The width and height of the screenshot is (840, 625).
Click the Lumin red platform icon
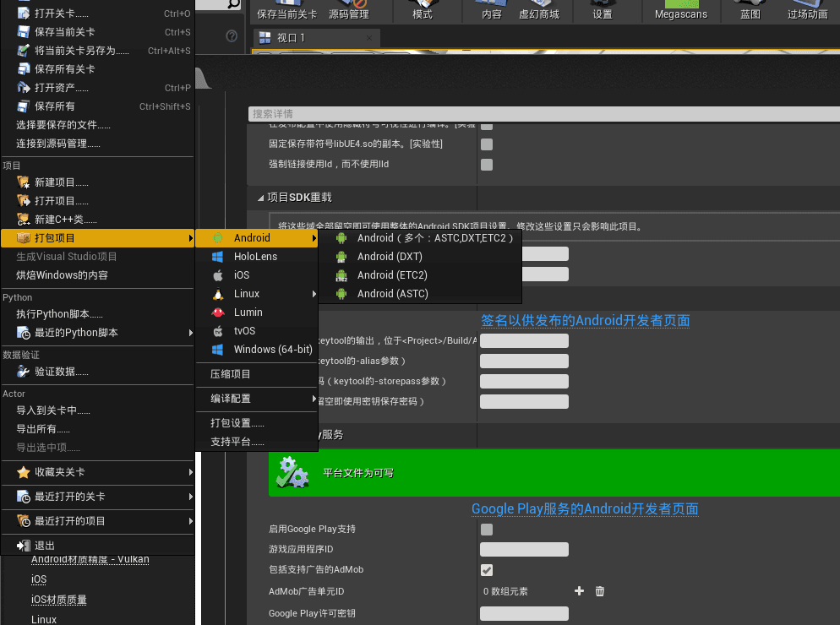[217, 312]
